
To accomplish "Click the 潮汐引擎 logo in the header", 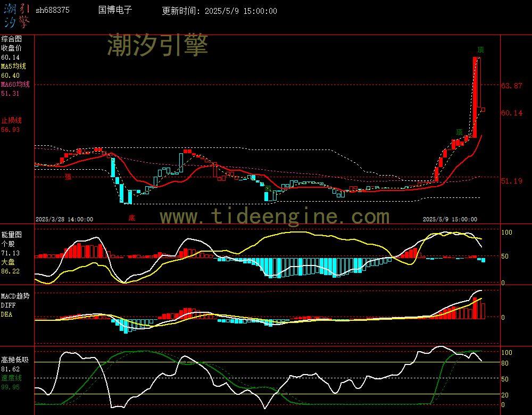I will tap(17, 15).
